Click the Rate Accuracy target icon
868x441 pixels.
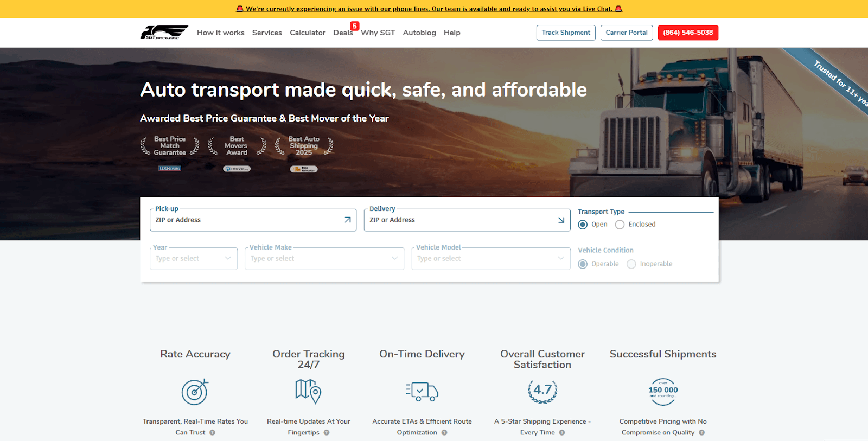tap(195, 392)
